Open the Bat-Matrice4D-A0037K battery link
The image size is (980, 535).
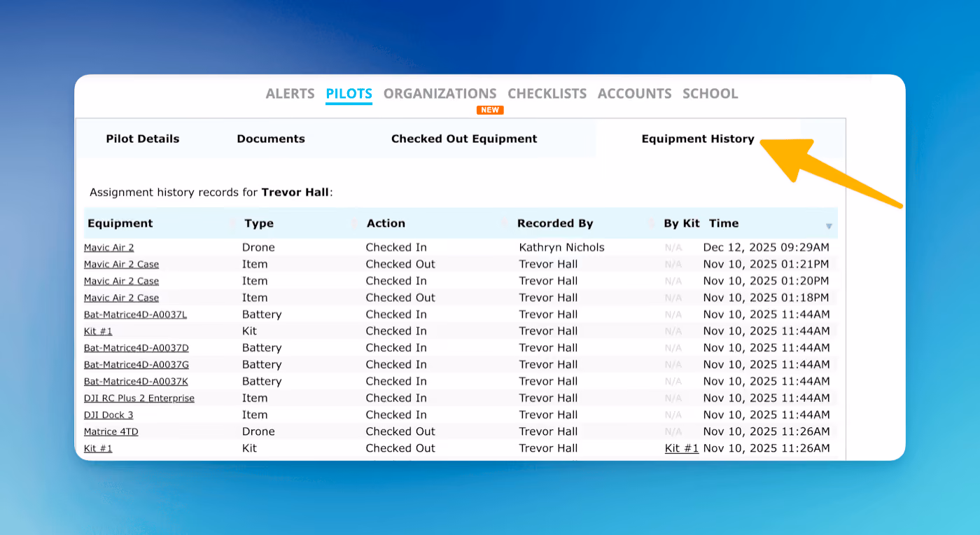pos(136,382)
